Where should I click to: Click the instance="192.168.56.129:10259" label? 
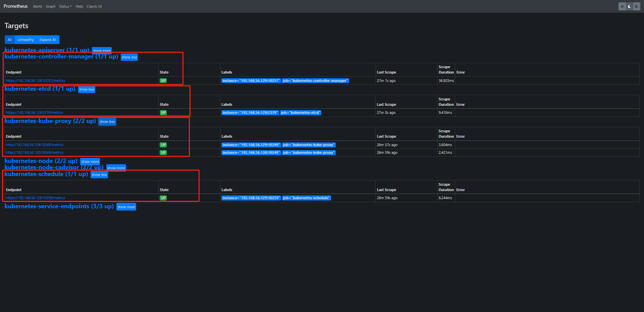[251, 198]
